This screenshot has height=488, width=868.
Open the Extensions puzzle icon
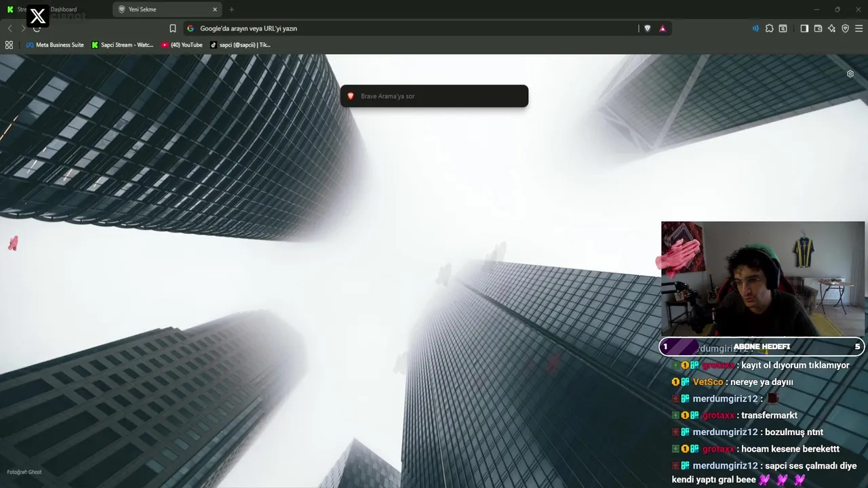[769, 28]
